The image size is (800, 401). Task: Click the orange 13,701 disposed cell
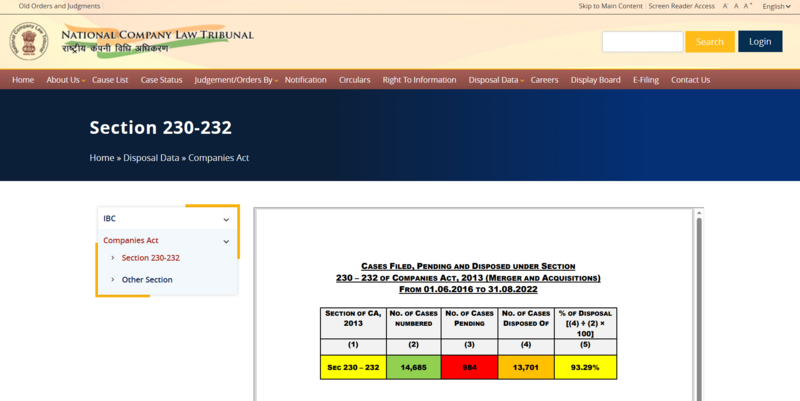point(526,367)
